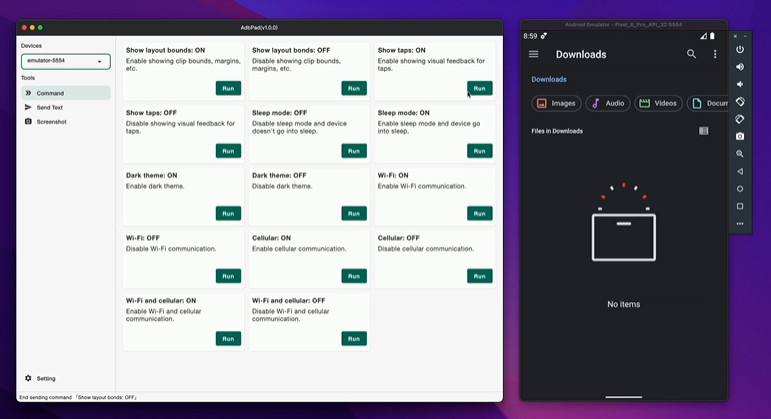771x419 pixels.
Task: Run Wi-Fi and cellular: ON command
Action: [x=228, y=338]
